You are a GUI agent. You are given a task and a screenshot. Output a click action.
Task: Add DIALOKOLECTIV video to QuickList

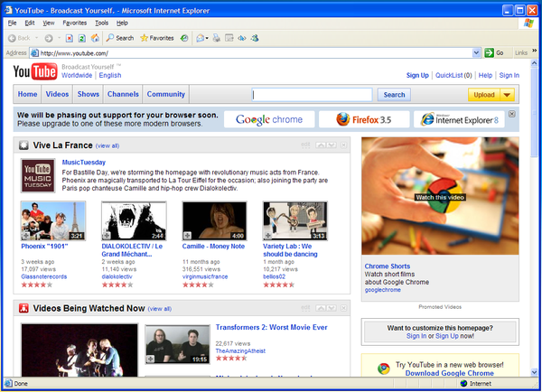pos(107,236)
